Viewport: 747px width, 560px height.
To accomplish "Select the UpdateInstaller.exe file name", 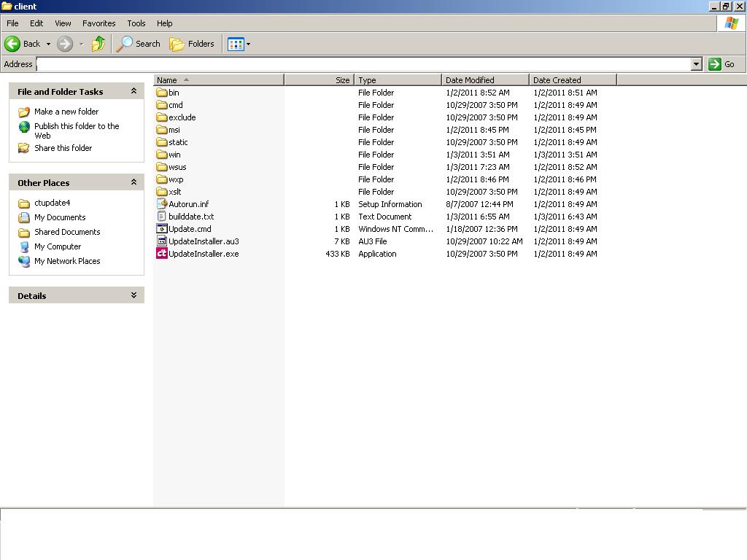I will click(204, 254).
